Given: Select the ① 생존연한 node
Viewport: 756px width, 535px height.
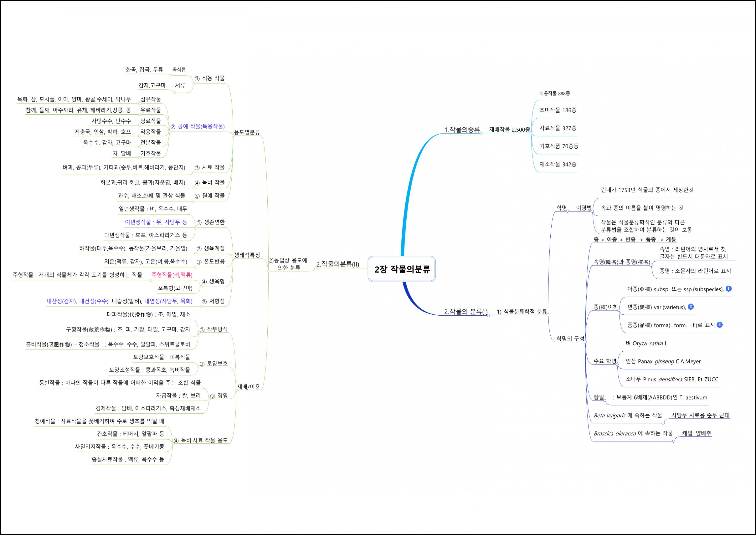Looking at the screenshot, I should (x=211, y=222).
